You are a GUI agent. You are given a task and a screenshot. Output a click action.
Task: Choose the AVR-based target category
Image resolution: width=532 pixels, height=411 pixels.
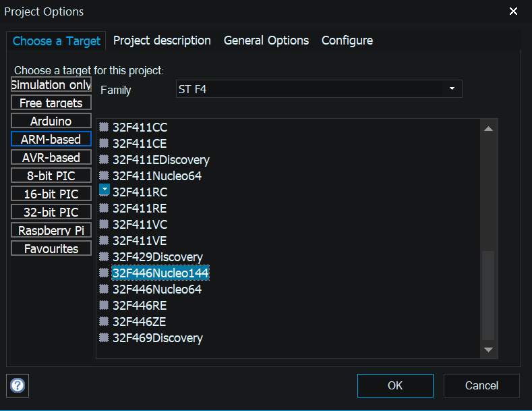(x=51, y=157)
